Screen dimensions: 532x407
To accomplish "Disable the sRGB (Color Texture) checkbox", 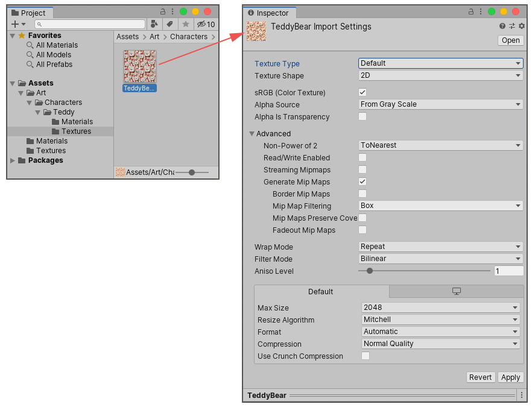I will click(x=363, y=92).
